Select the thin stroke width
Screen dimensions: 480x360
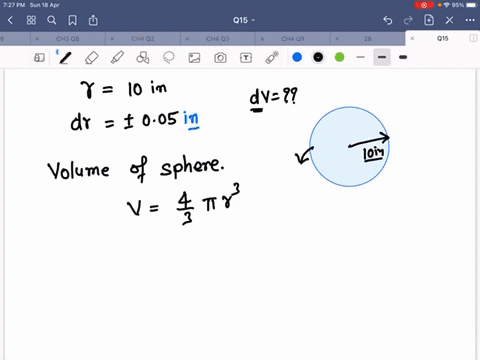[360, 57]
